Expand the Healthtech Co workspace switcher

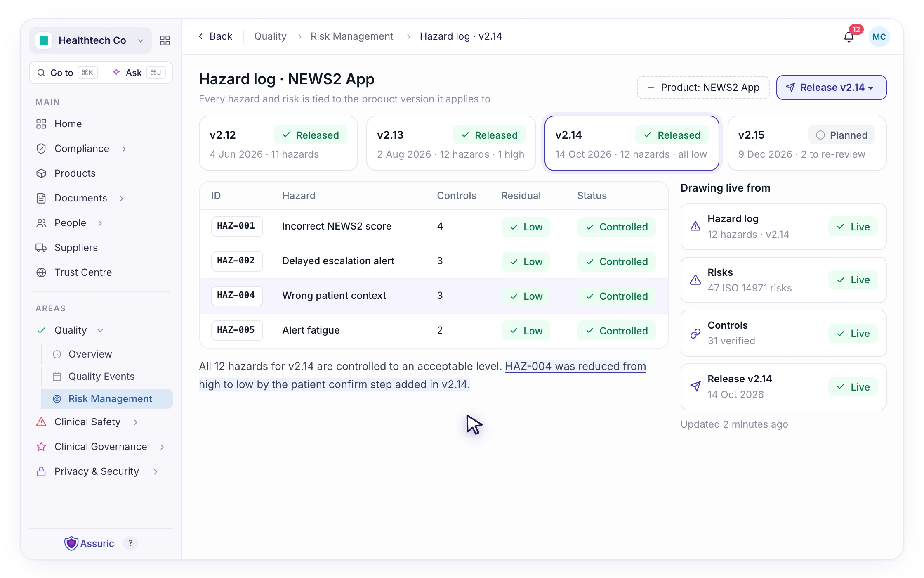[x=90, y=40]
